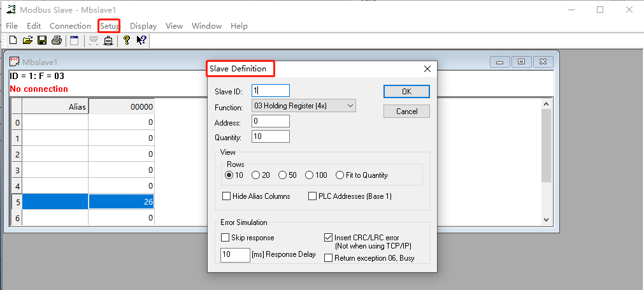Click the Open folder toolbar icon
This screenshot has height=290, width=644.
[27, 41]
